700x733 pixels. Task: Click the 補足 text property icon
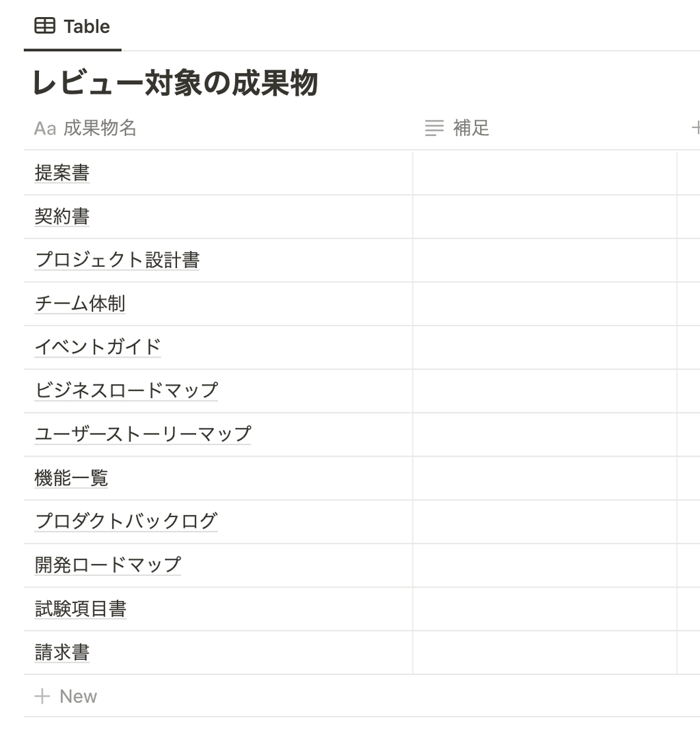434,128
